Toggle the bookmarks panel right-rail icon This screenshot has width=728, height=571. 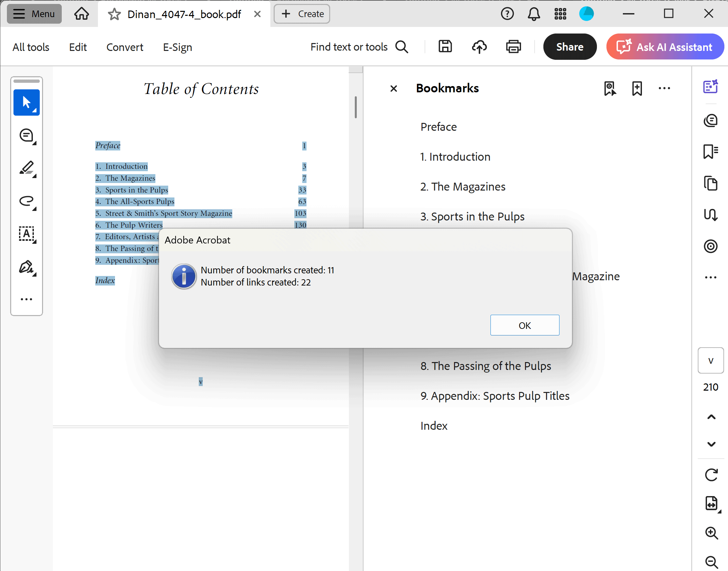(x=711, y=152)
